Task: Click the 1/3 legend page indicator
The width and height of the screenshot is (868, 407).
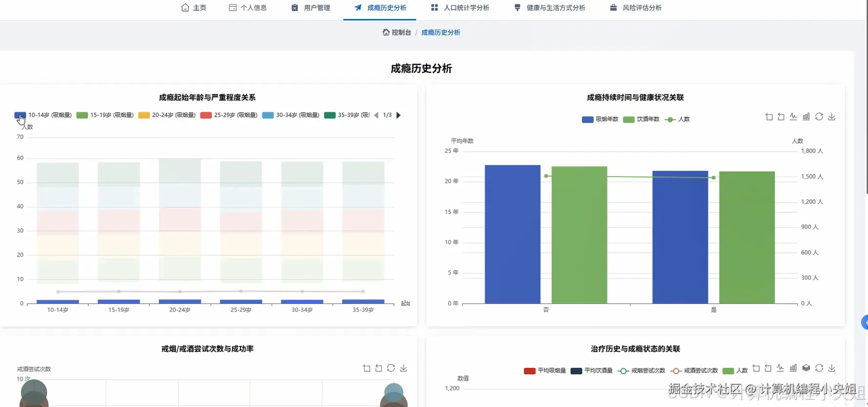Action: 387,115
